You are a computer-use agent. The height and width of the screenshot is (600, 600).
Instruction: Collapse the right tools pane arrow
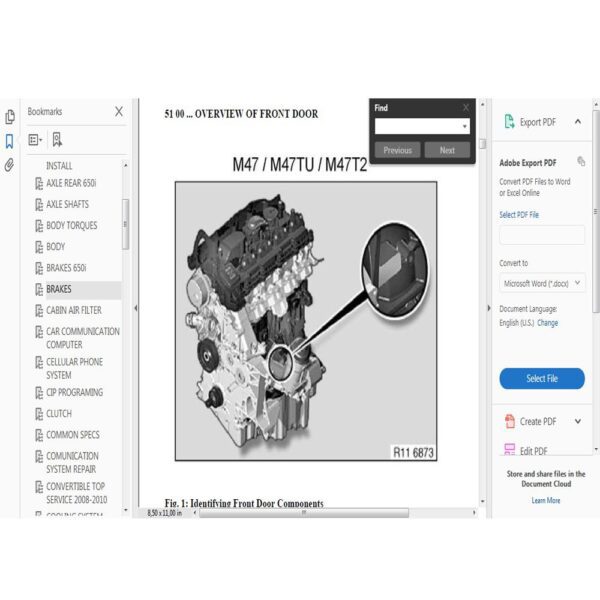[489, 308]
